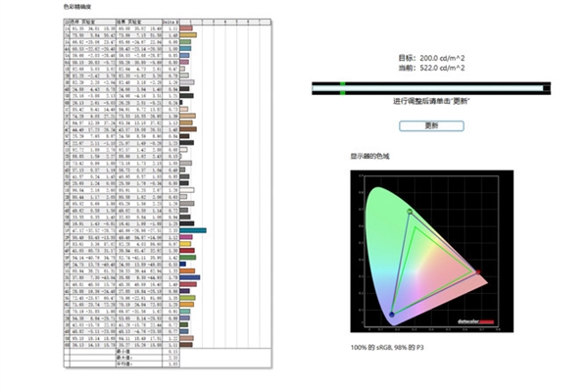Image resolution: width=588 pixels, height=392 pixels.
Task: Click the 色彩精确度 heading
Action: 76,8
